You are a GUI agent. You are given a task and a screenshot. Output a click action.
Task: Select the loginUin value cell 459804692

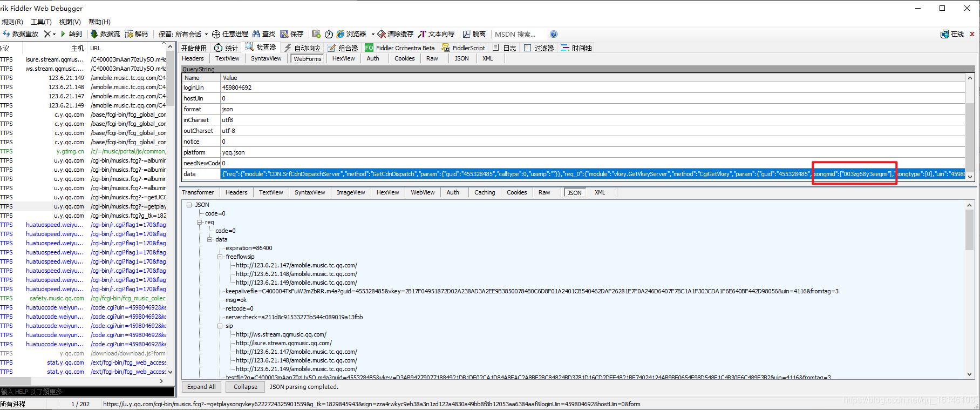click(x=593, y=88)
